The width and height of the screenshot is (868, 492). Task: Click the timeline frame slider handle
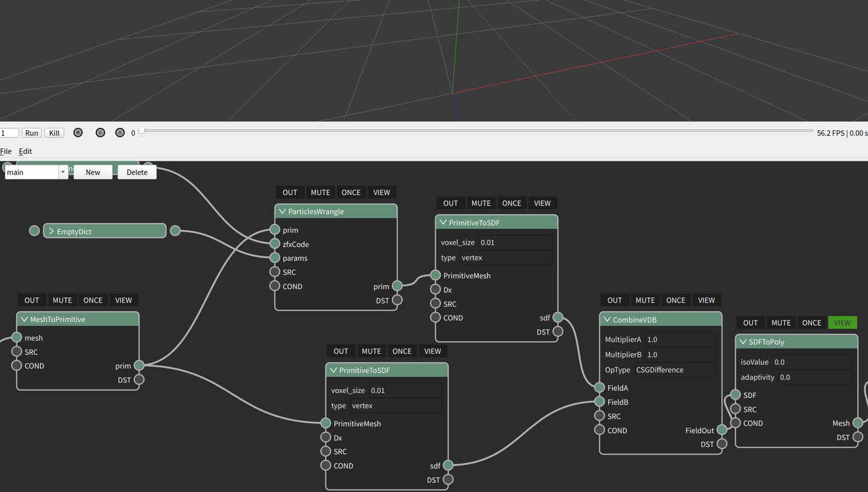[142, 131]
